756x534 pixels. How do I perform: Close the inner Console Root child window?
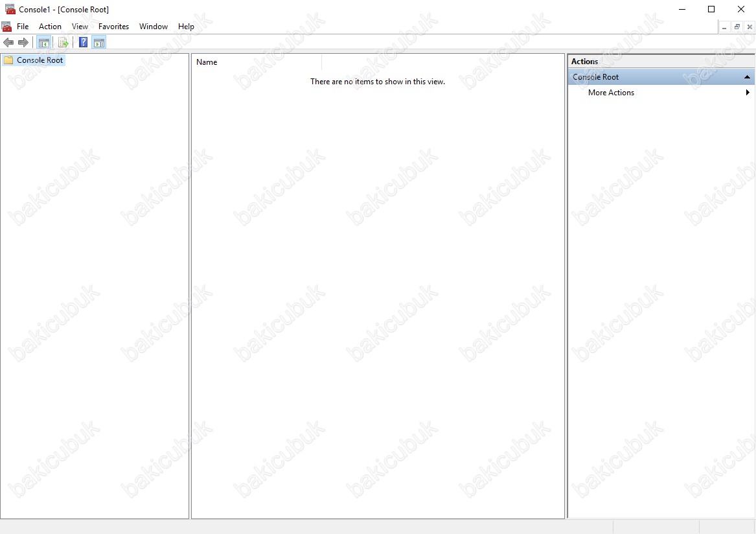(x=750, y=27)
